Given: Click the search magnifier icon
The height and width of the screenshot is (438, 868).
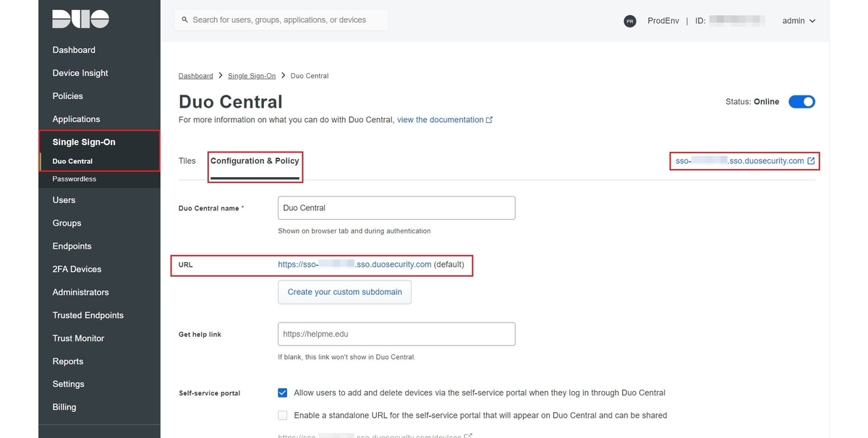Looking at the screenshot, I should click(185, 20).
